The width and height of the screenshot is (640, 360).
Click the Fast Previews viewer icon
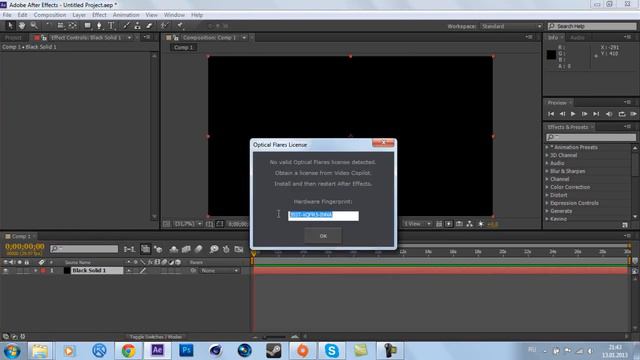(449, 224)
